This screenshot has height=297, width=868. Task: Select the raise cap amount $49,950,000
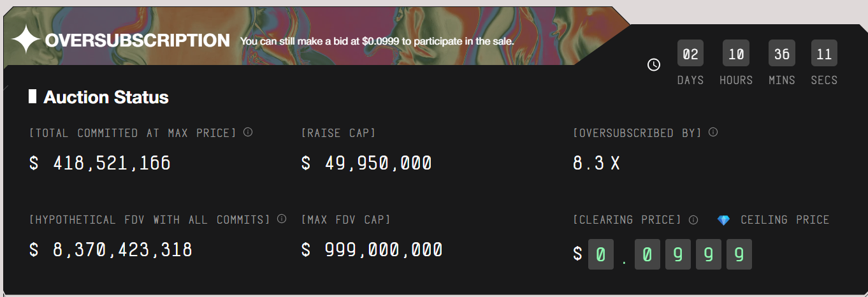click(x=366, y=163)
